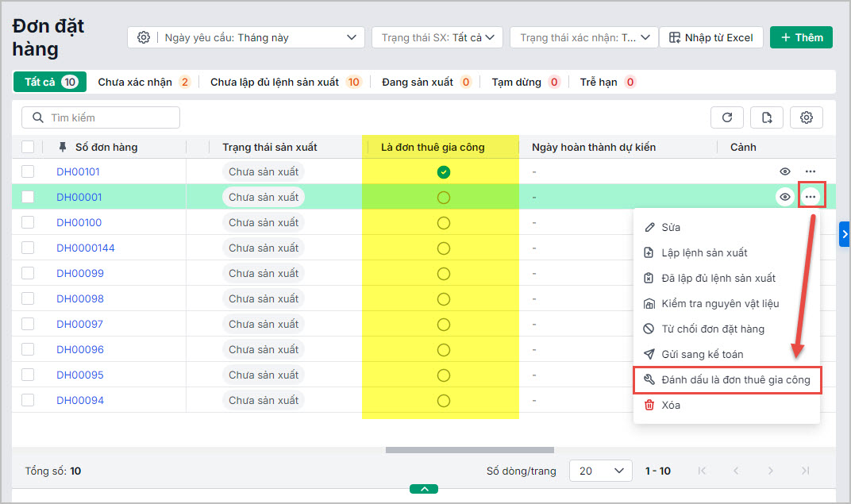Image resolution: width=851 pixels, height=504 pixels.
Task: Open the three-dot menu for DH00101
Action: 810,171
